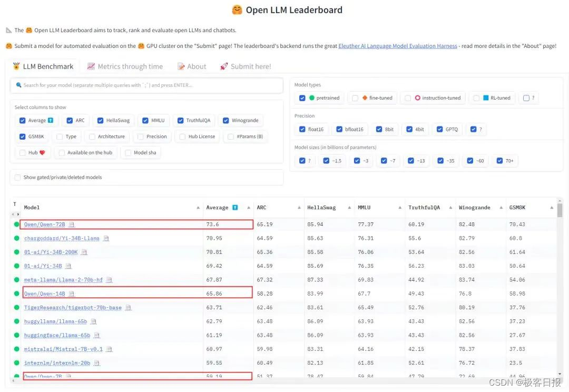Open the Qwen/Qwen-72B model link
This screenshot has width=569, height=392.
pos(45,224)
